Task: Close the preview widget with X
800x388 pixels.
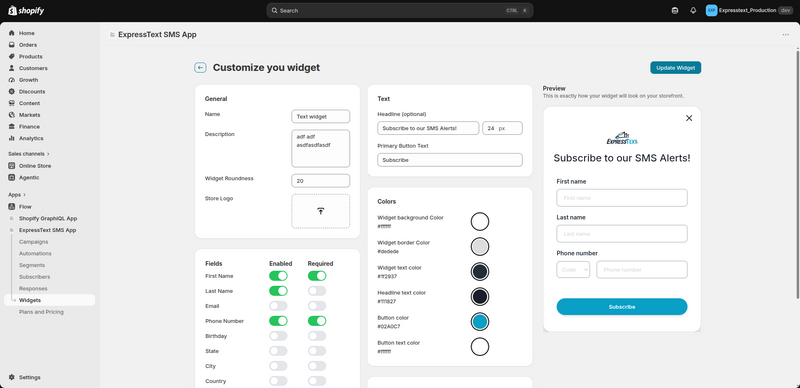Action: pyautogui.click(x=689, y=118)
